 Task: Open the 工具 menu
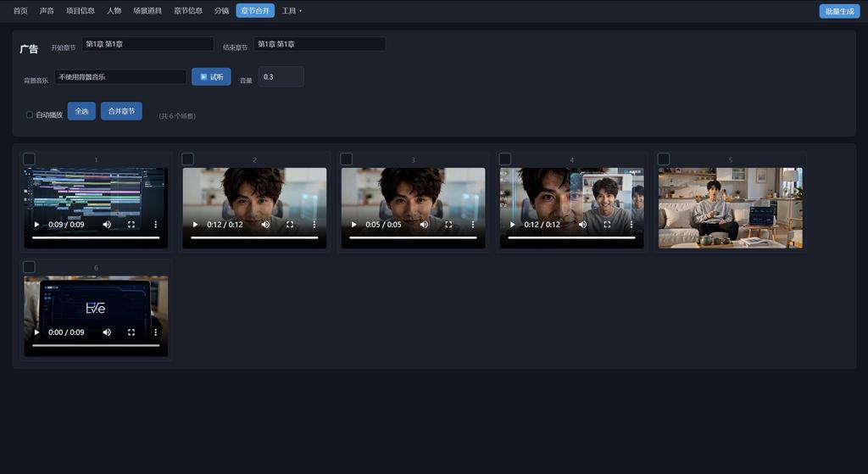pyautogui.click(x=292, y=10)
